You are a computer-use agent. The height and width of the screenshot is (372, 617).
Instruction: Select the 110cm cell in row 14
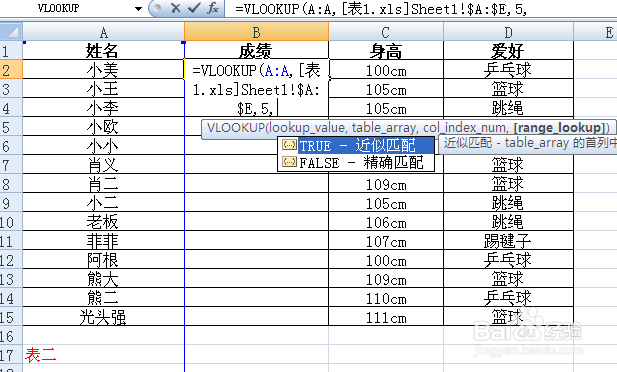[x=386, y=298]
